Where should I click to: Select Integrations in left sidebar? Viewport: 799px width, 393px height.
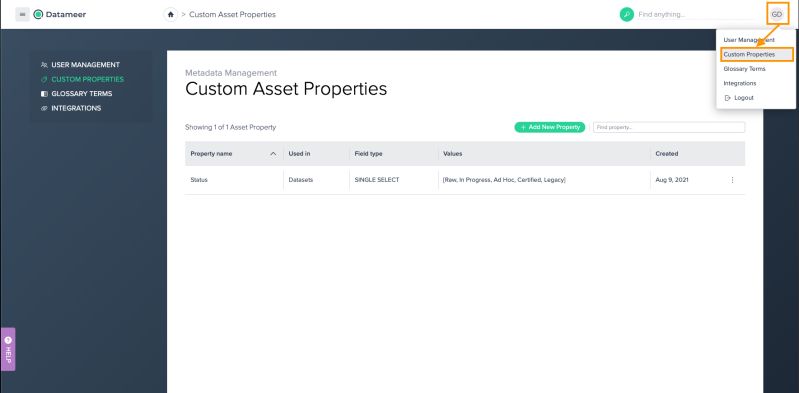76,108
